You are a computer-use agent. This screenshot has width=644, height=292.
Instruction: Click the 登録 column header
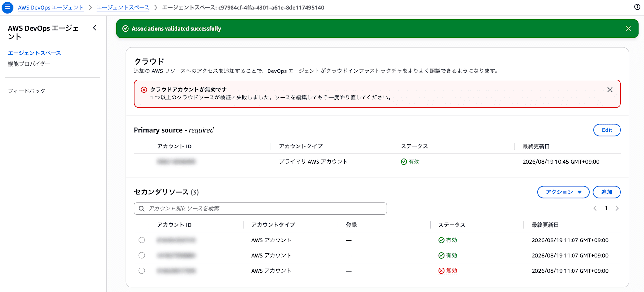coord(352,225)
